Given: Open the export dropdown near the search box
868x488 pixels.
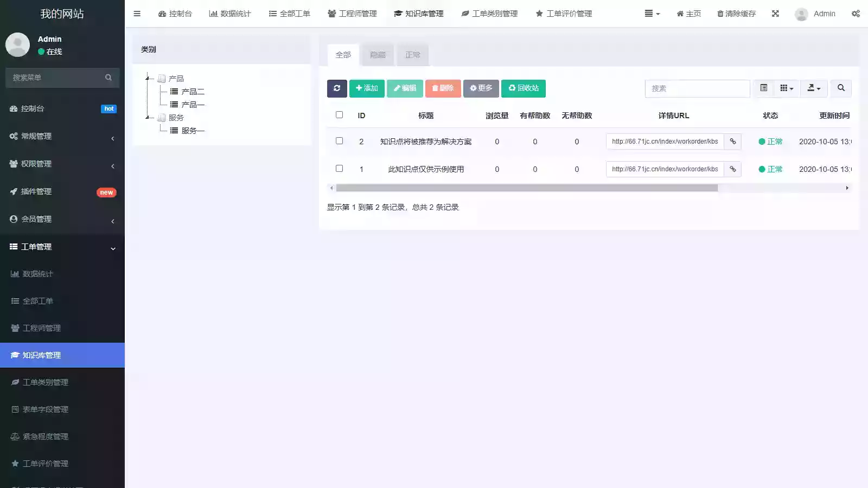Looking at the screenshot, I should coord(814,88).
